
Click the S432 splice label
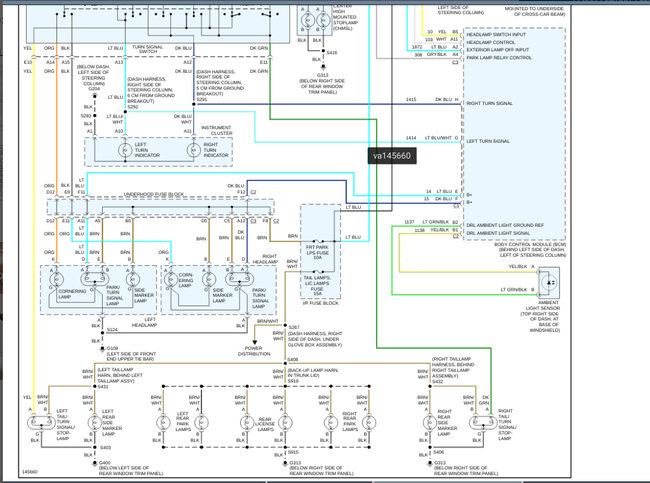[438, 381]
